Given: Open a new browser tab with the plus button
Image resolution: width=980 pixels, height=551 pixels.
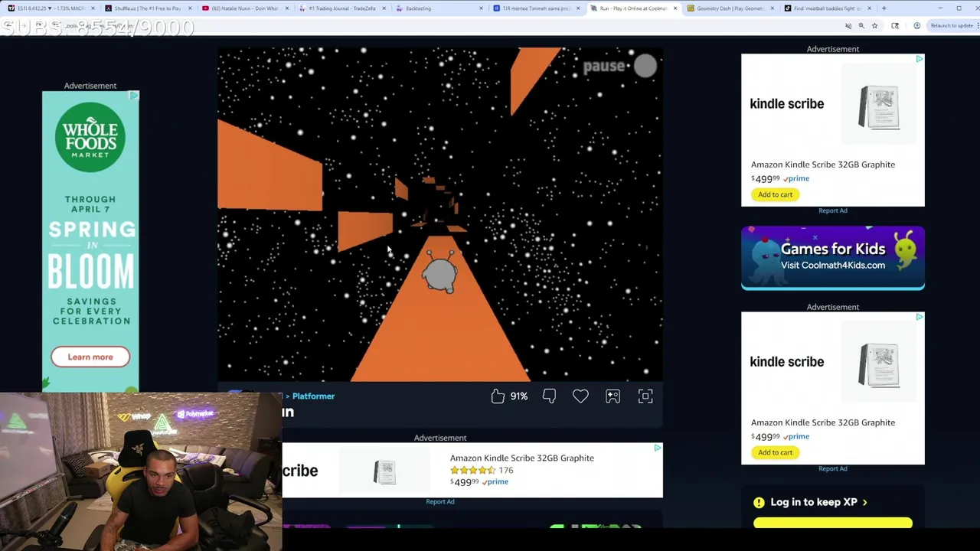Looking at the screenshot, I should (884, 8).
